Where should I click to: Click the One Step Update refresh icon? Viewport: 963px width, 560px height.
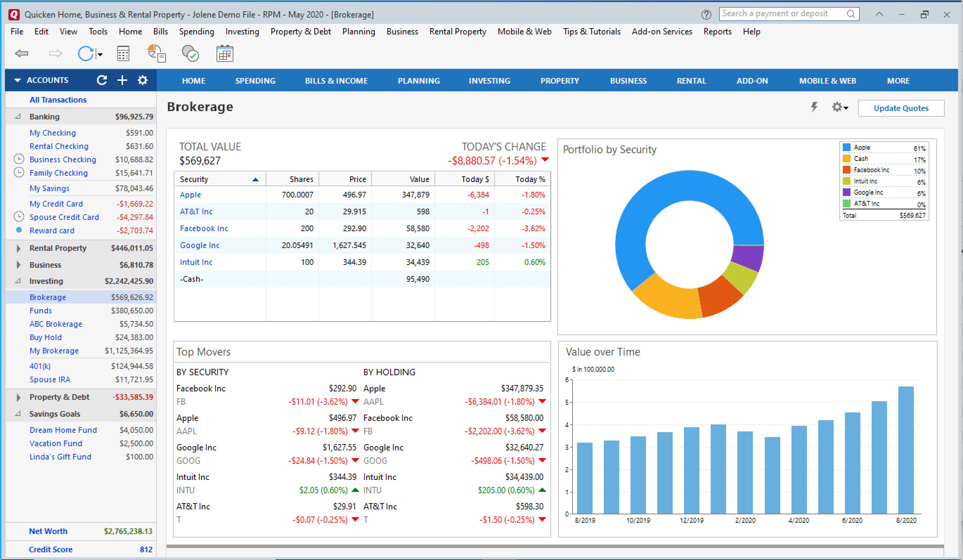[86, 53]
